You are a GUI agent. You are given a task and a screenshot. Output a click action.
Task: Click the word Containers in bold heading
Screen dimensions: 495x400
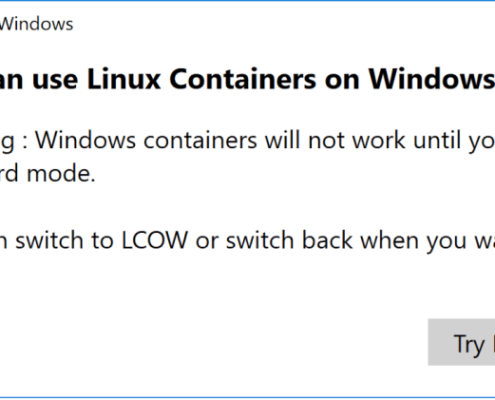tap(243, 79)
